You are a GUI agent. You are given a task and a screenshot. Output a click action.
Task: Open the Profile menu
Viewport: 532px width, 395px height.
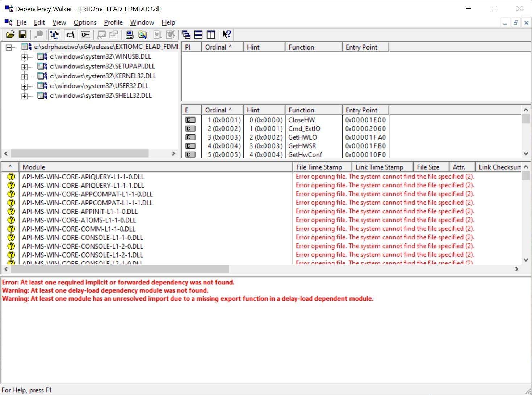click(113, 22)
